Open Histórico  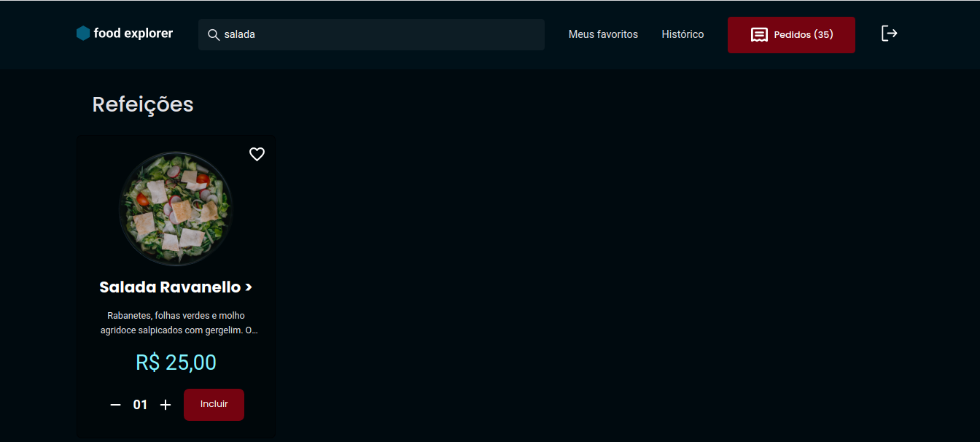pyautogui.click(x=682, y=34)
